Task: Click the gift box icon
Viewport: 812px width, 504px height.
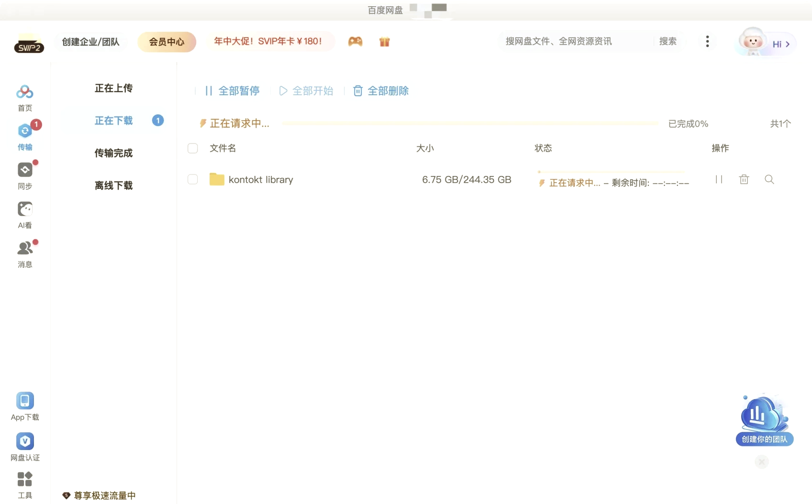Action: tap(385, 42)
